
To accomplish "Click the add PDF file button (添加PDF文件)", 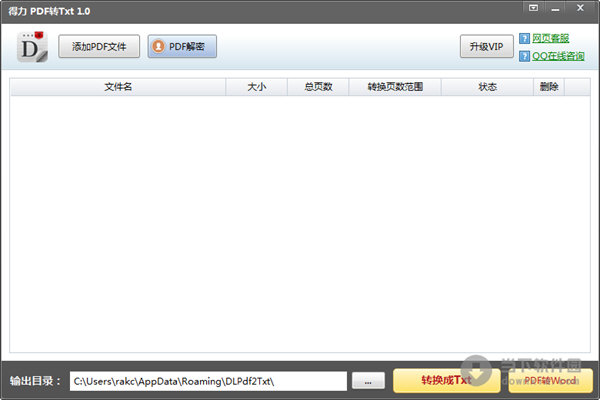I will 99,46.
